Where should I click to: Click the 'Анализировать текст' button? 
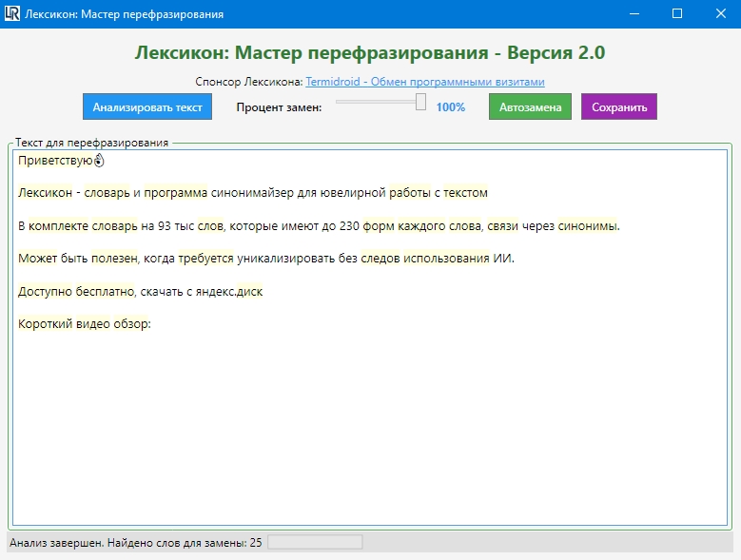click(x=147, y=107)
